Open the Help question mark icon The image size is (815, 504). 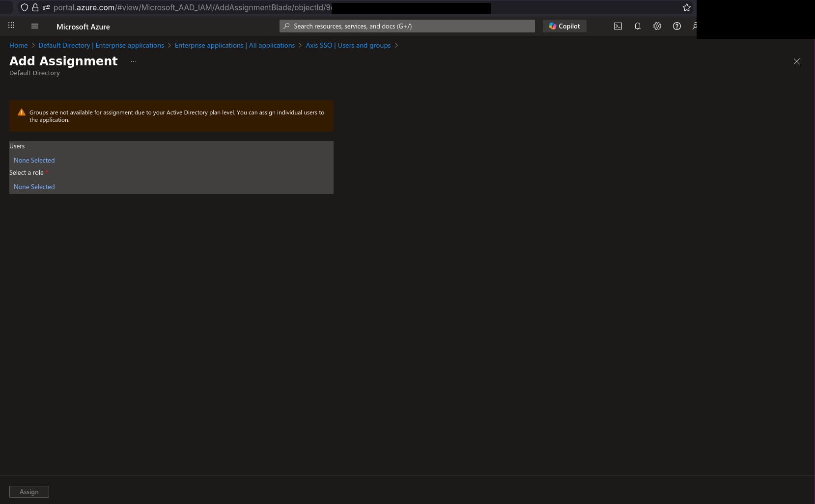click(676, 26)
